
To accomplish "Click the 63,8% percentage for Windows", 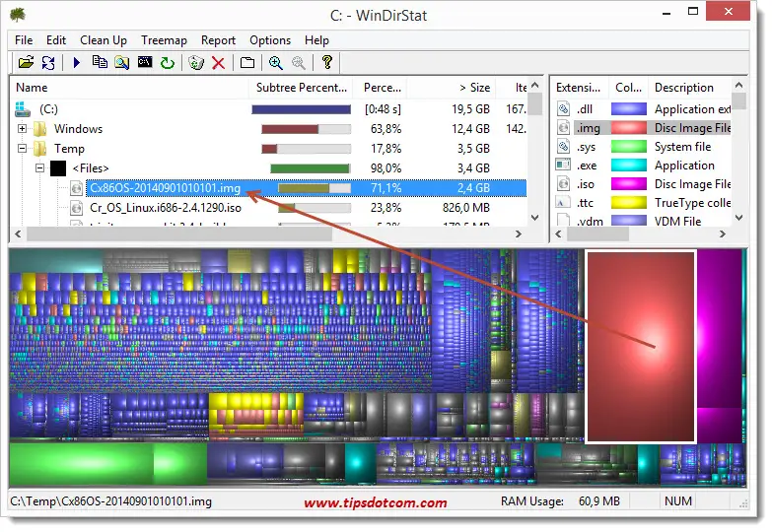I will coord(386,129).
